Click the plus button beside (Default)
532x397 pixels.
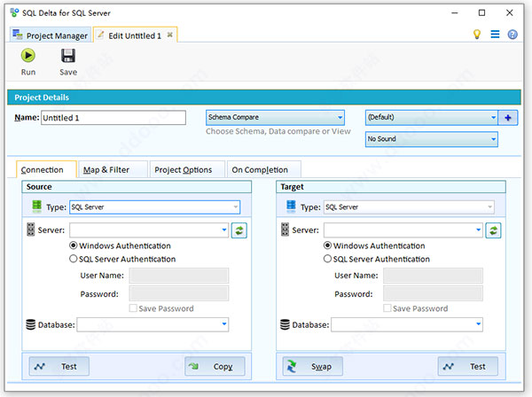coord(508,118)
